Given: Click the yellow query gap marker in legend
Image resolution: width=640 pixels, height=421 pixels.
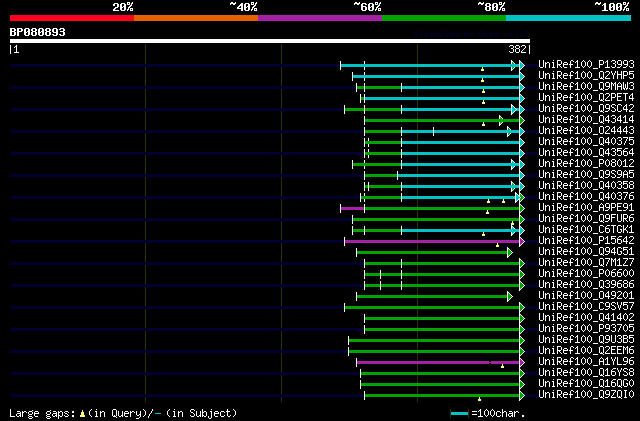Looking at the screenshot, I should click(x=82, y=414).
